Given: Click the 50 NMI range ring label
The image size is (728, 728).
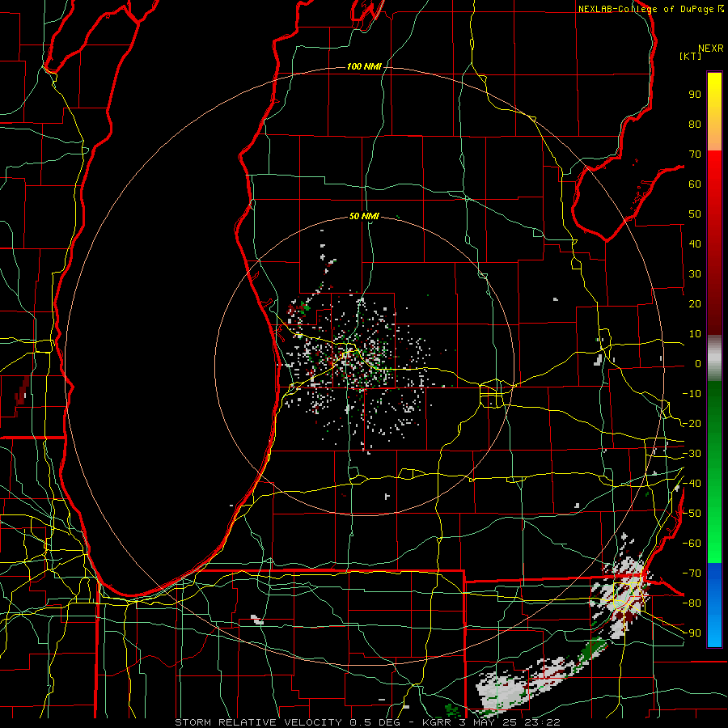Looking at the screenshot, I should tap(364, 216).
